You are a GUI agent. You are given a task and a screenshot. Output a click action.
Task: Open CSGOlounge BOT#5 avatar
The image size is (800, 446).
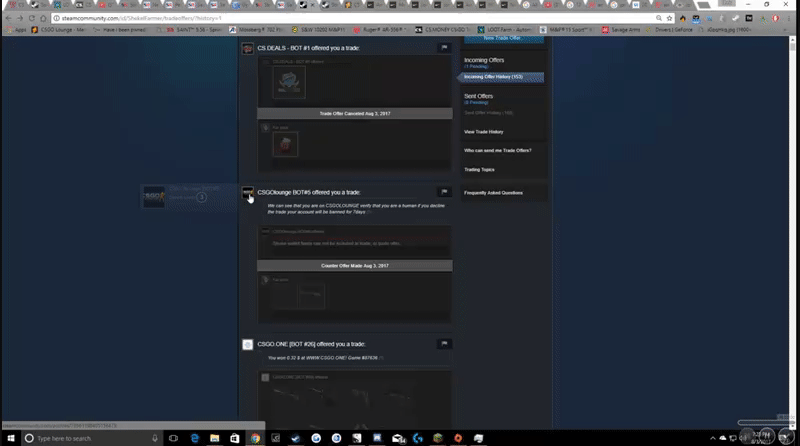tap(247, 193)
